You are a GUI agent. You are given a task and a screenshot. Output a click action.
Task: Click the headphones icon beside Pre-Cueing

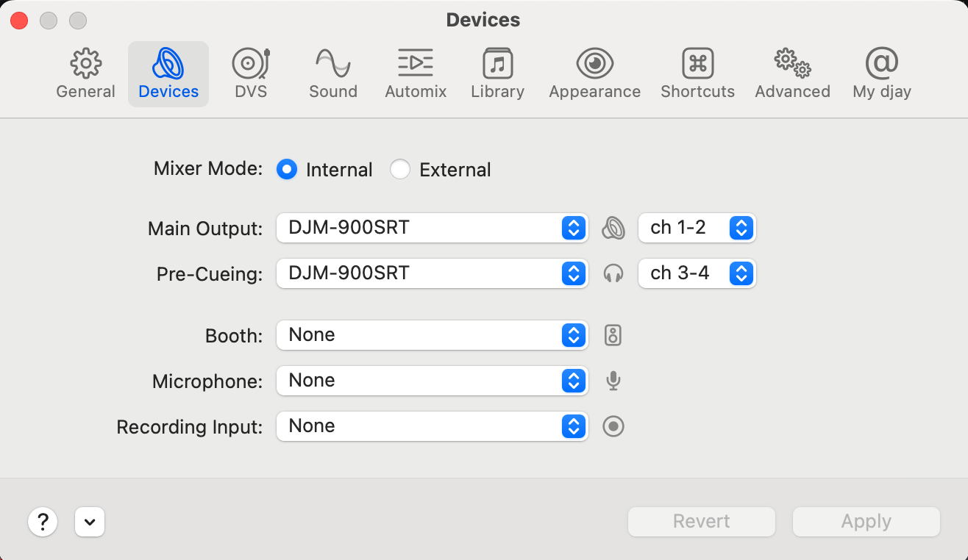click(613, 273)
